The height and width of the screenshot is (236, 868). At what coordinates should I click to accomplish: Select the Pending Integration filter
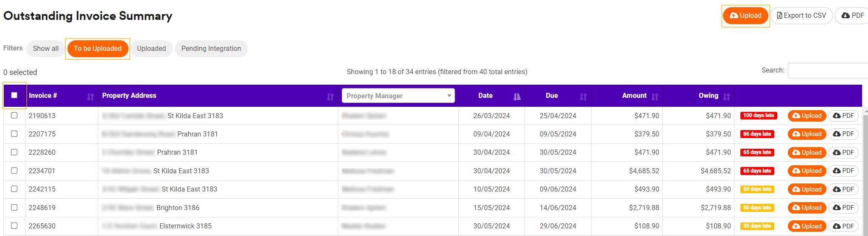(211, 49)
